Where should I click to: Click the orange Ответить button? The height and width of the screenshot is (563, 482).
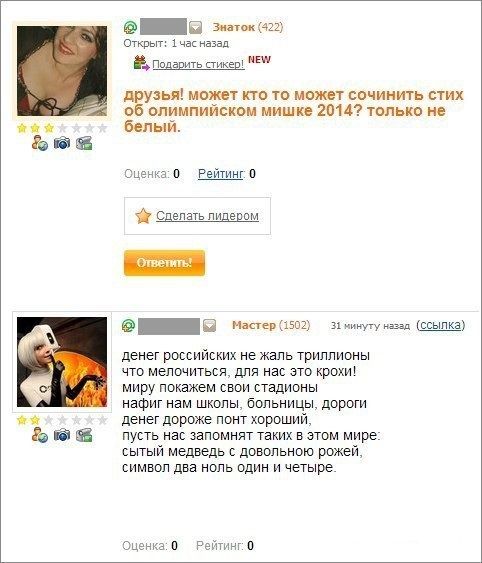coord(164,263)
